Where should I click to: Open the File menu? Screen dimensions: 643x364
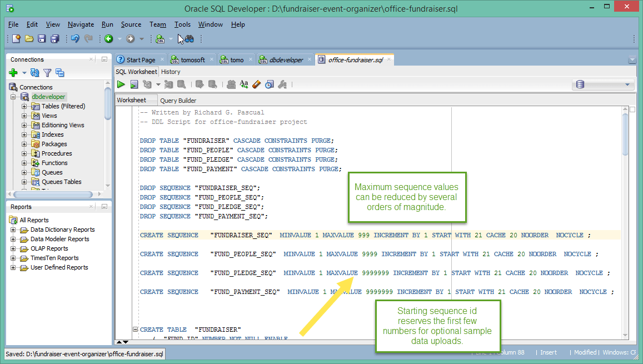pos(13,24)
